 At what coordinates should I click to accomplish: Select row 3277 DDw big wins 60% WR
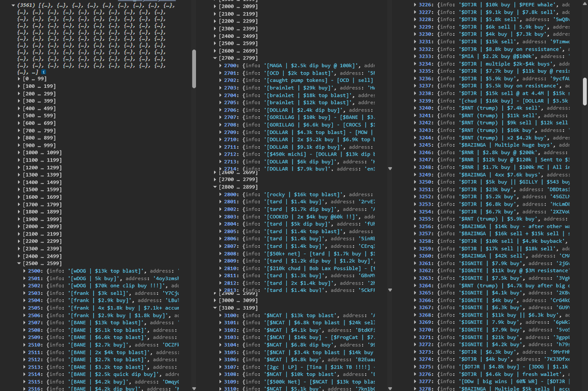[492, 382]
